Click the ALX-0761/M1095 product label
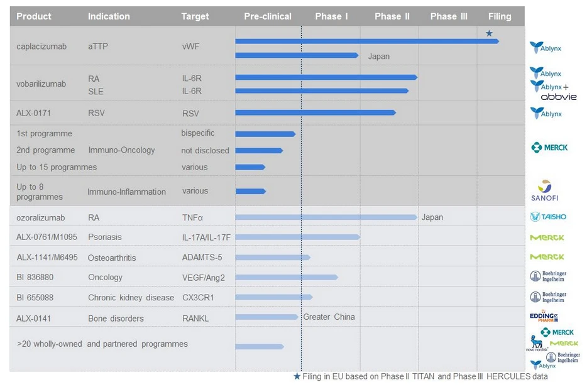 click(x=46, y=237)
